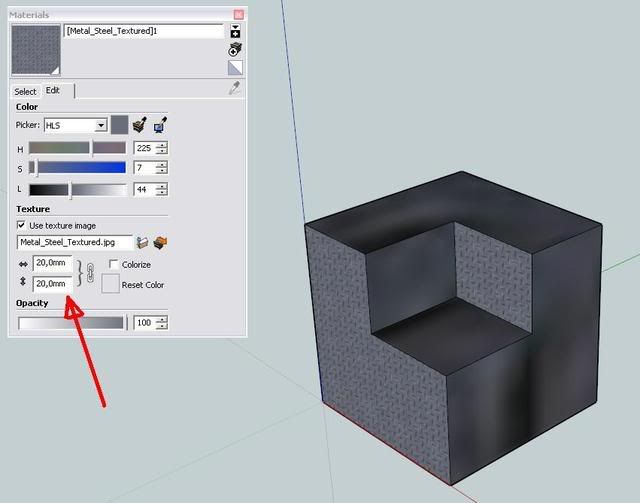Click the Reset Color swatch
640x503 pixels.
click(110, 284)
